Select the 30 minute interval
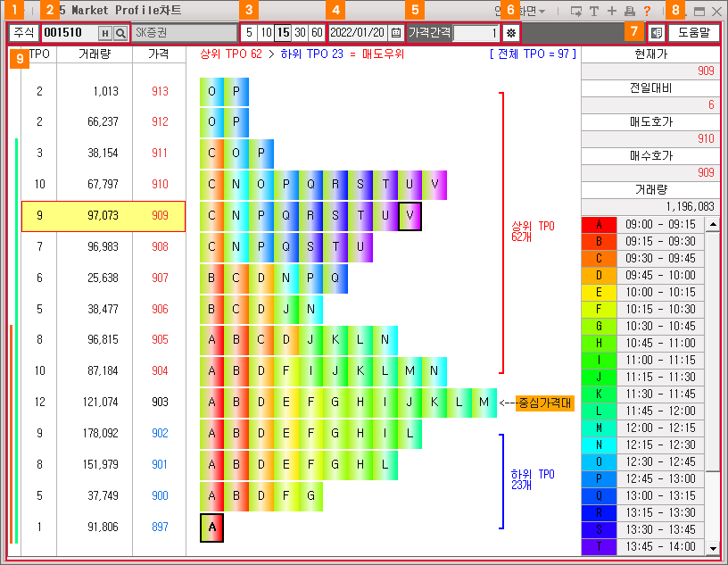The image size is (728, 565). (x=300, y=32)
